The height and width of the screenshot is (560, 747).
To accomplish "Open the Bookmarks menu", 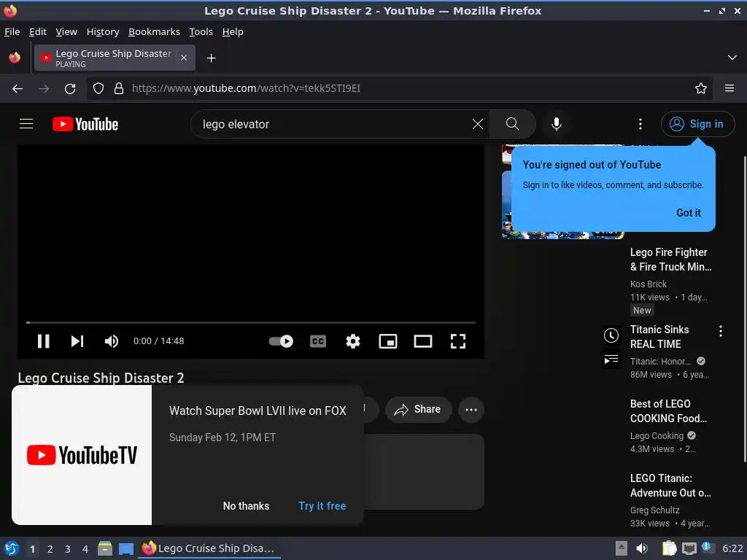I will [x=154, y=31].
